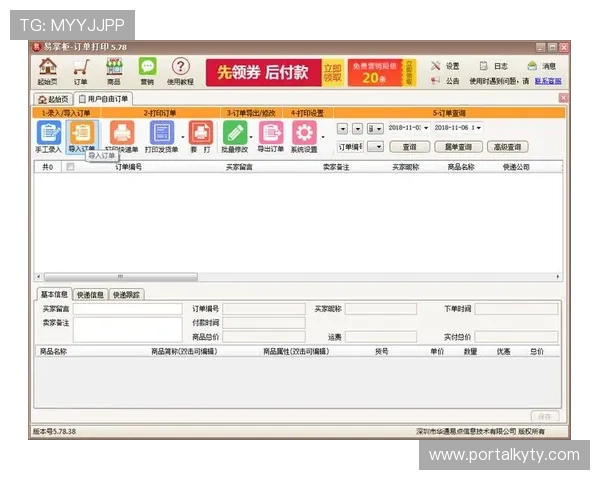
Task: Click the scrollbar right arrow of orders table
Action: click(x=558, y=276)
